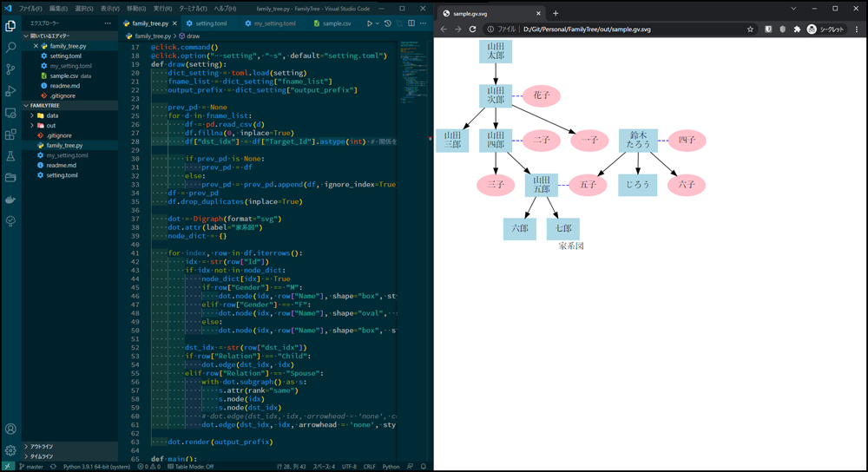Split the editor to the right

pos(411,23)
